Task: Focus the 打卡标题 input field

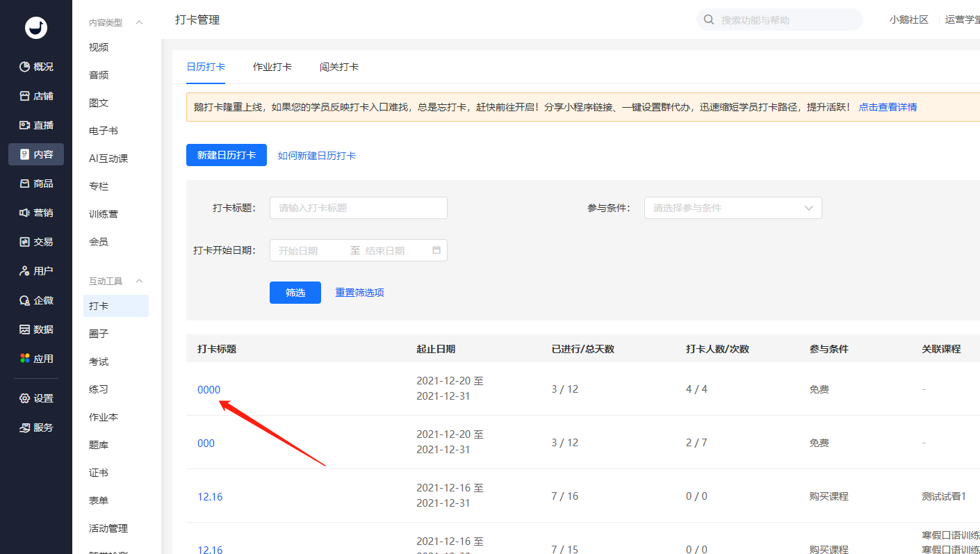Action: [x=359, y=208]
